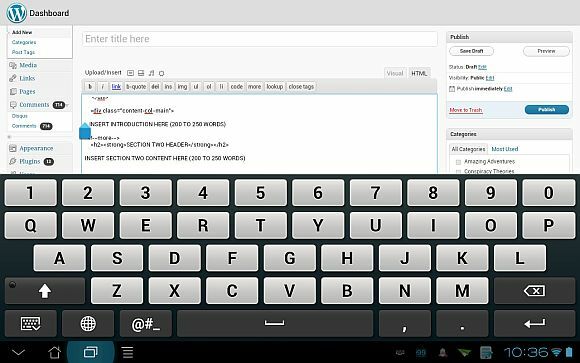580x363 pixels.
Task: Open Categories in sidebar submenu
Action: pyautogui.click(x=24, y=42)
